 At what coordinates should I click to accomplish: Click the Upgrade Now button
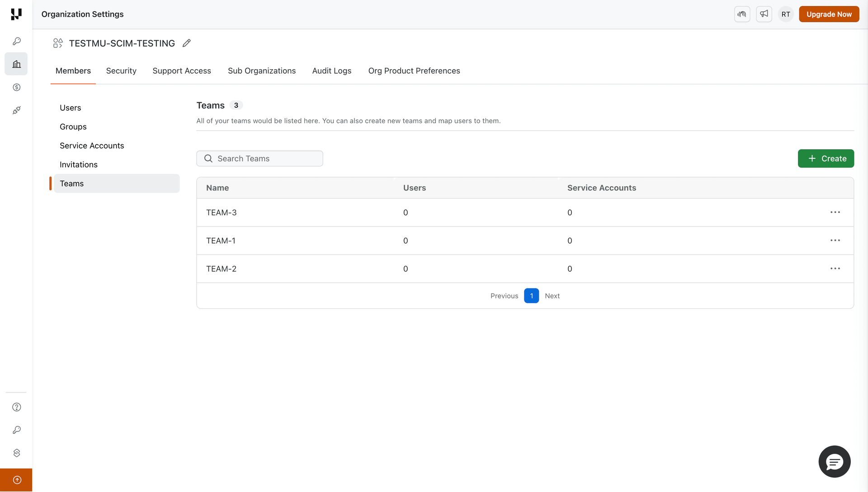(x=829, y=14)
